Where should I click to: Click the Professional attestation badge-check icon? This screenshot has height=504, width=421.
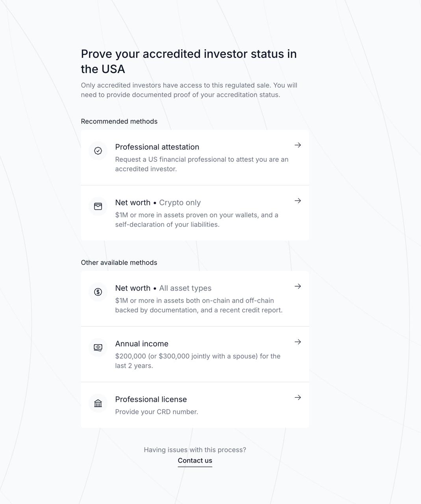(98, 151)
